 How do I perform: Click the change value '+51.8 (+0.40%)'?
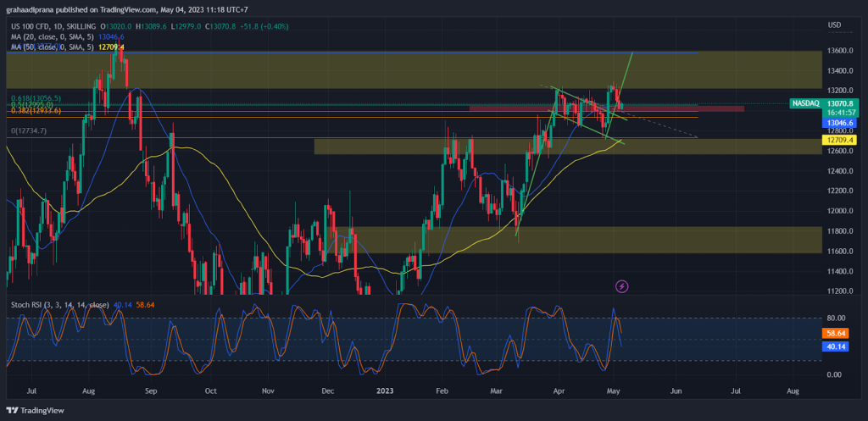click(264, 26)
